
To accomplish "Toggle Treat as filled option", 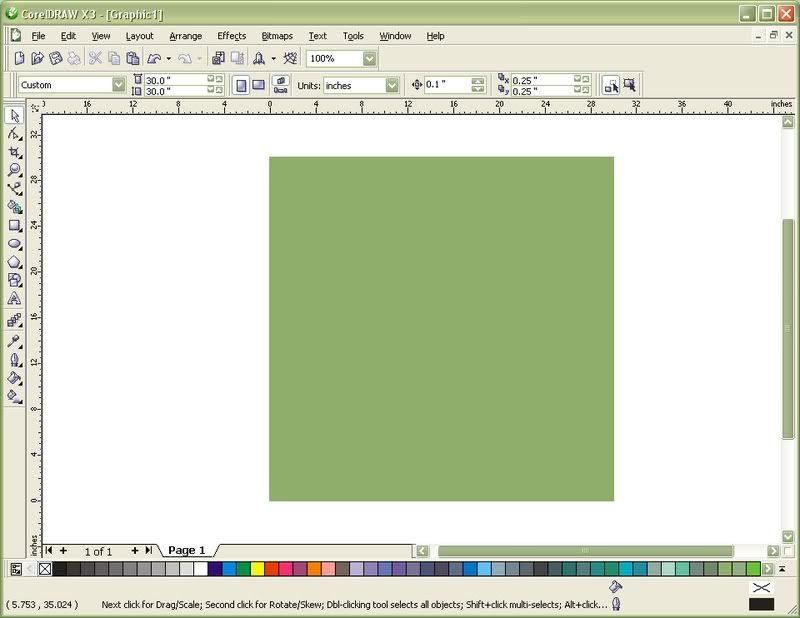I will [610, 85].
